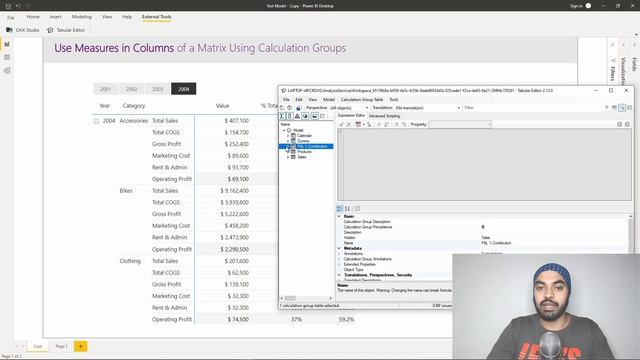The width and height of the screenshot is (640, 360).
Task: Switch to Expression Editor tab
Action: (x=351, y=116)
